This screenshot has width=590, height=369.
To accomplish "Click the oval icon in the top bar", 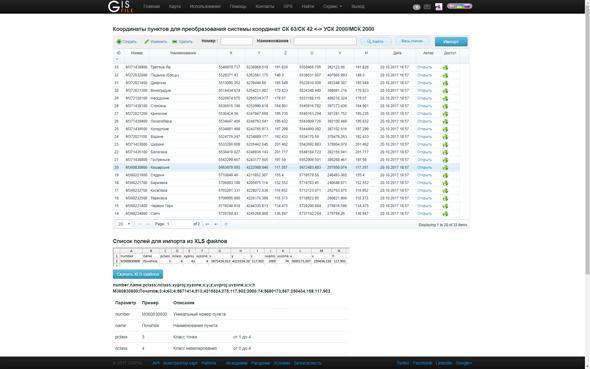I will tap(417, 7).
